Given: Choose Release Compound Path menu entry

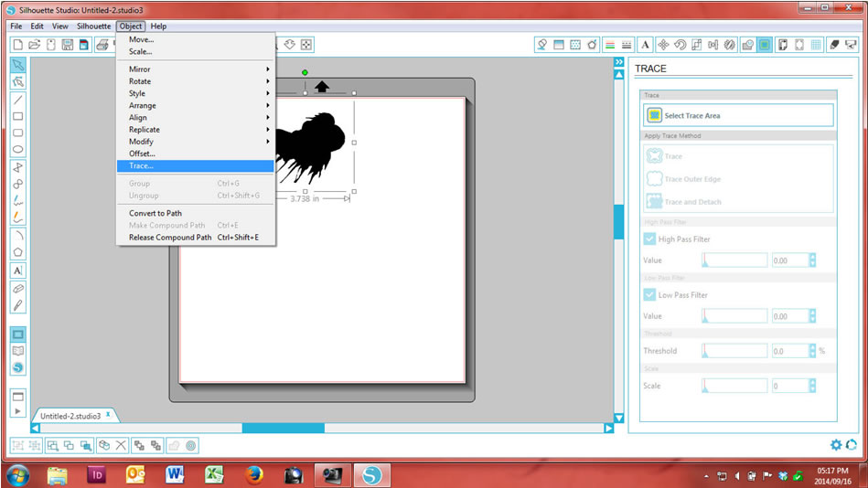Looking at the screenshot, I should click(196, 238).
